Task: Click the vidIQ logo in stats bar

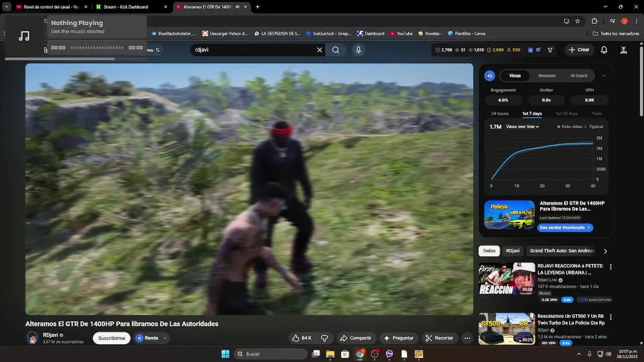Action: tap(530, 50)
